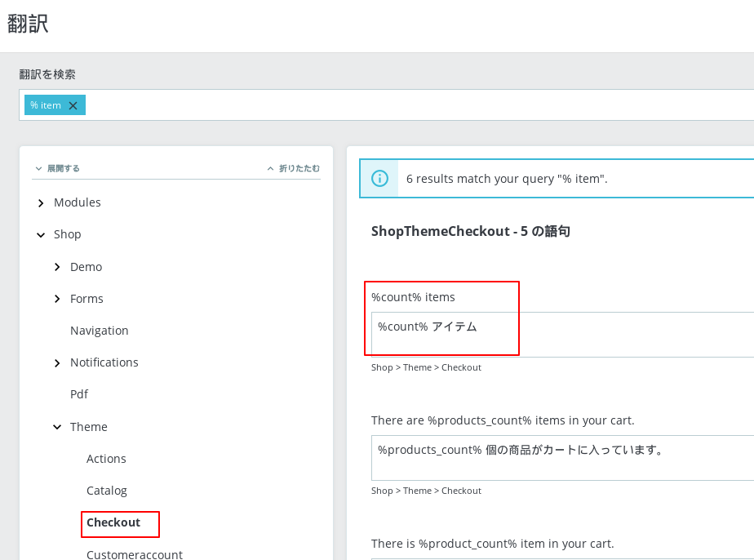Open the Navigation tree item

pyautogui.click(x=99, y=331)
